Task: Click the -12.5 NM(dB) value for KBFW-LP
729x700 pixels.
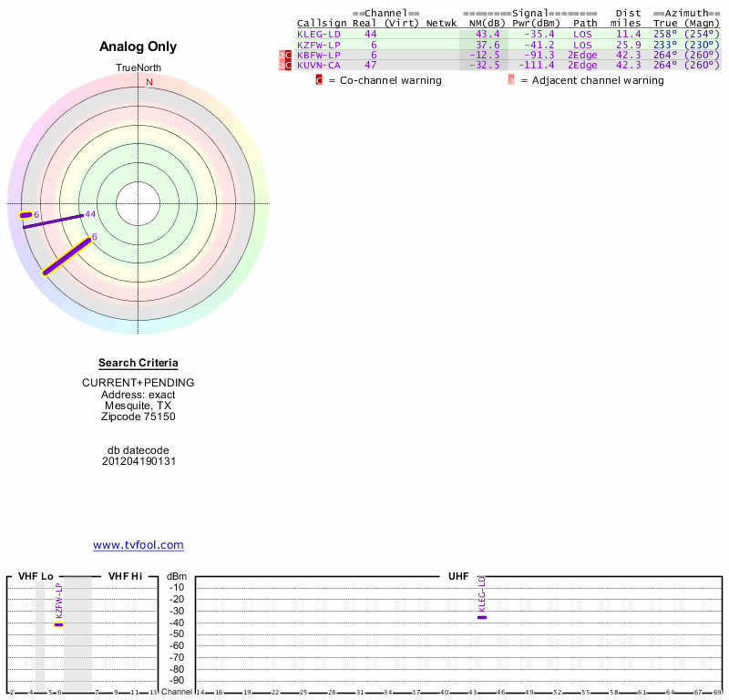Action: (x=485, y=55)
